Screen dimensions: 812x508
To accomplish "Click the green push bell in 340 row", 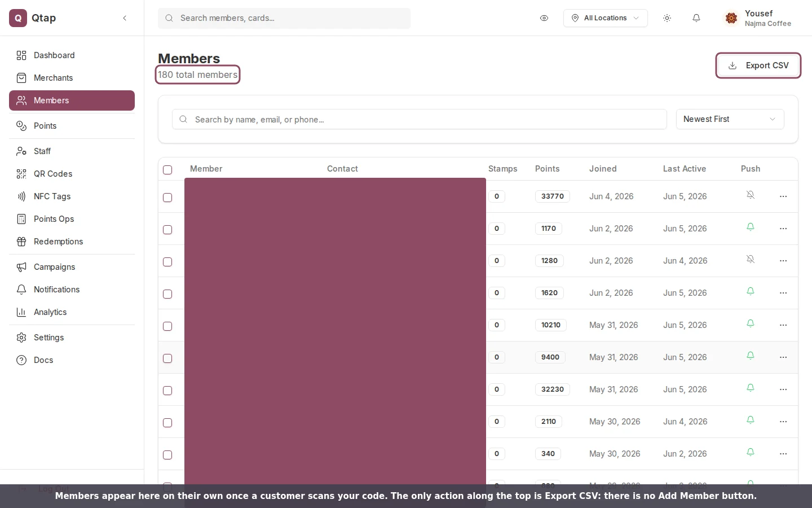I will 751,452.
